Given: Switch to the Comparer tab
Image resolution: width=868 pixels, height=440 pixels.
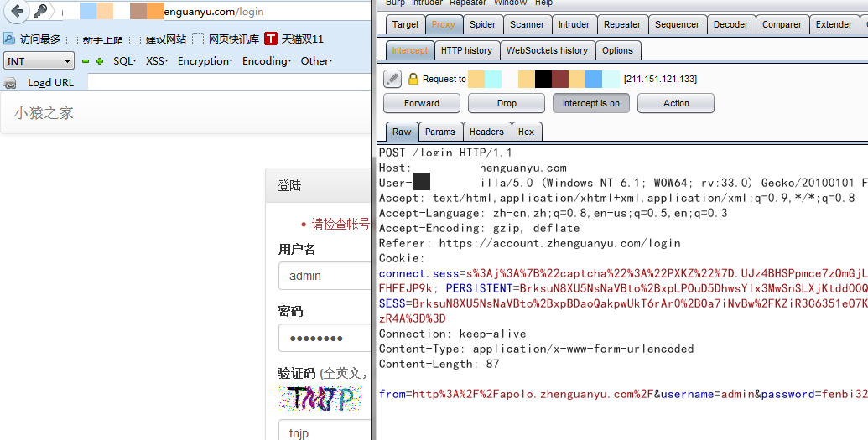Looking at the screenshot, I should point(782,24).
